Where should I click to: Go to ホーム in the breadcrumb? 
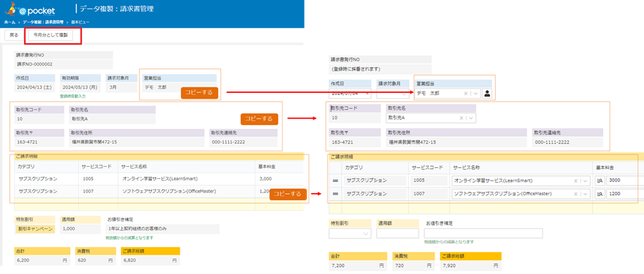pyautogui.click(x=9, y=21)
